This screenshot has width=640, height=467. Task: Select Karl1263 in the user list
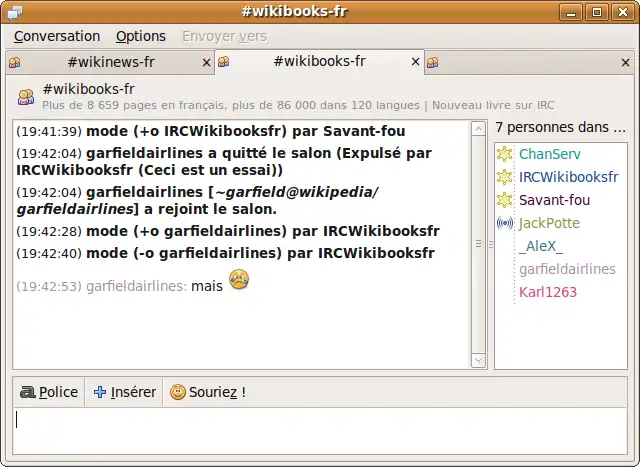pyautogui.click(x=548, y=292)
